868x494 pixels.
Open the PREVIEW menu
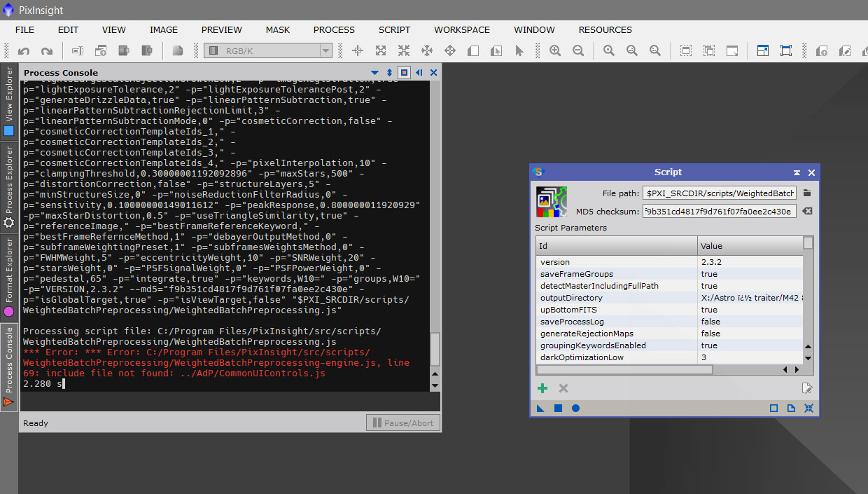(222, 29)
